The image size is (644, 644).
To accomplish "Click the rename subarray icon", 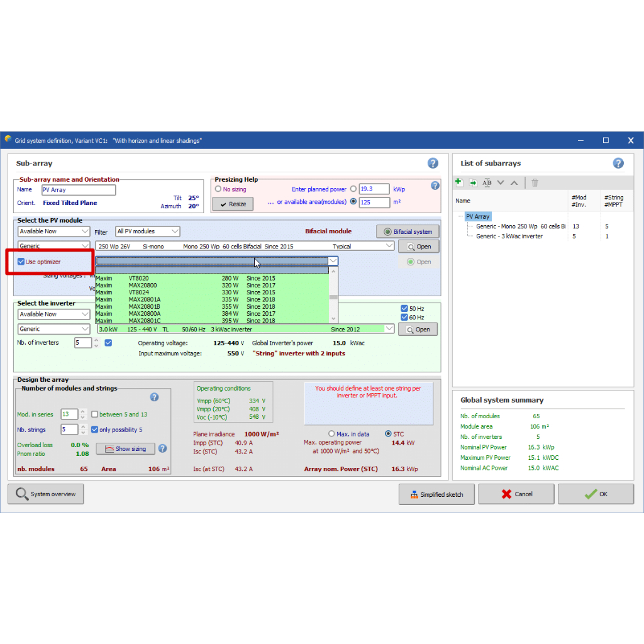I will click(x=487, y=182).
